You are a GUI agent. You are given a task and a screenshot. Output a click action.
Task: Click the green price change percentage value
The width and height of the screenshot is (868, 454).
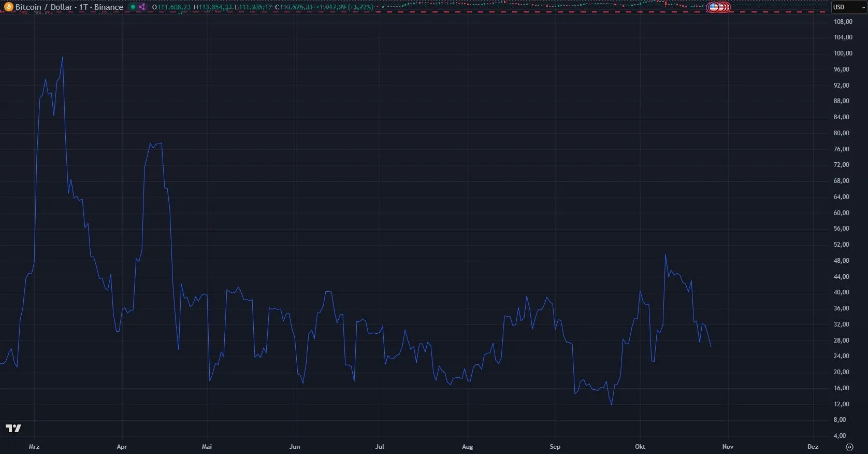[360, 7]
